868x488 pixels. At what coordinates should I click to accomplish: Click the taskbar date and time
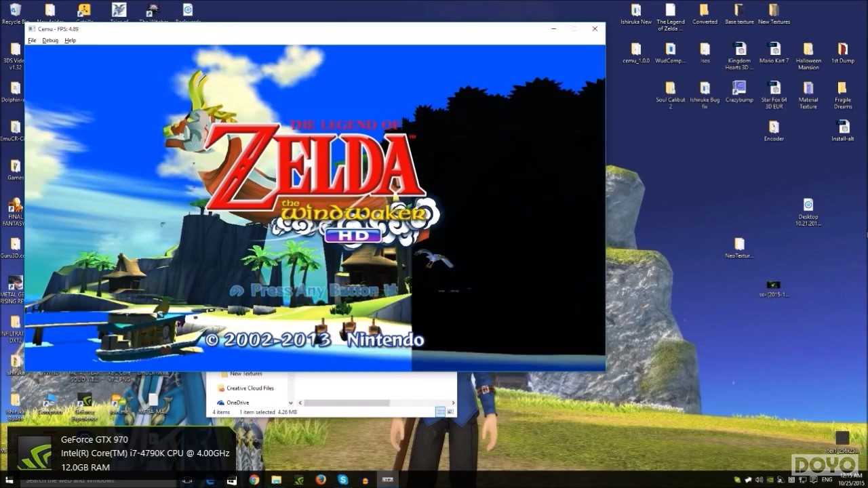point(850,480)
